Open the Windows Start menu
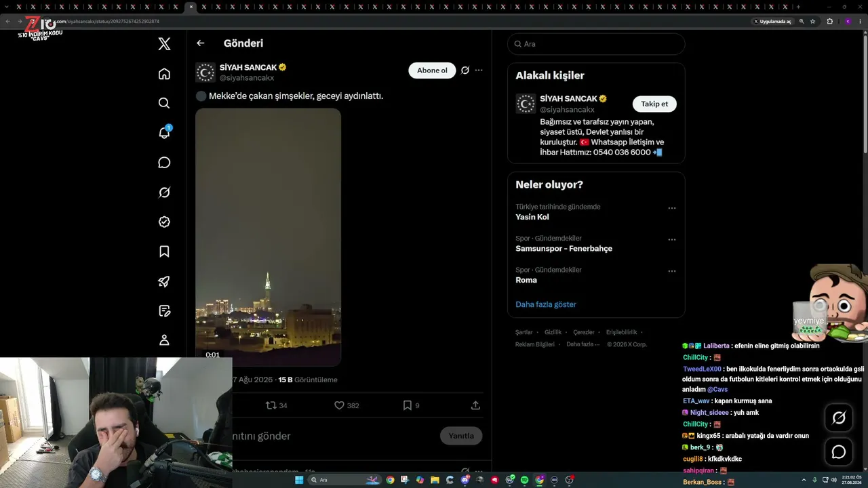The width and height of the screenshot is (868, 488). [298, 480]
